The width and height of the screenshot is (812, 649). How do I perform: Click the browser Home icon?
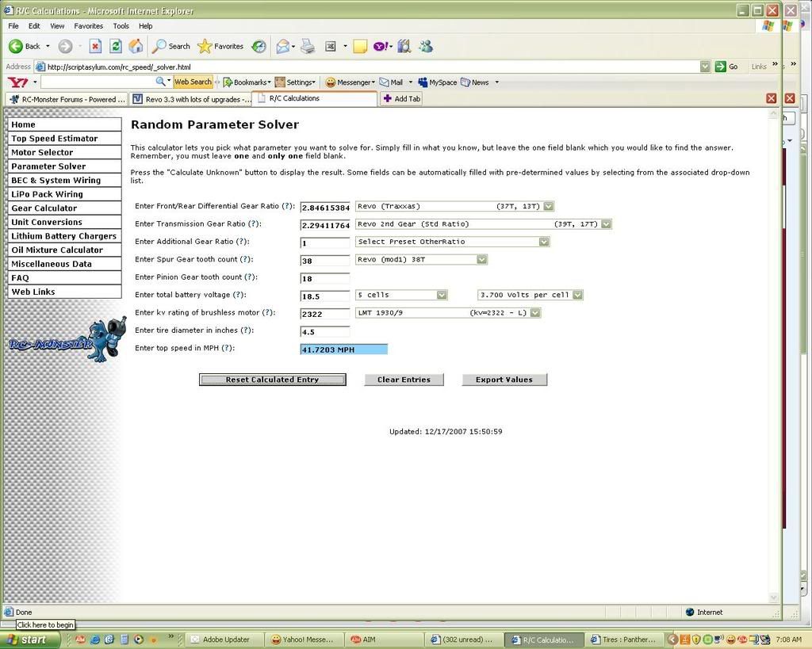tap(136, 46)
